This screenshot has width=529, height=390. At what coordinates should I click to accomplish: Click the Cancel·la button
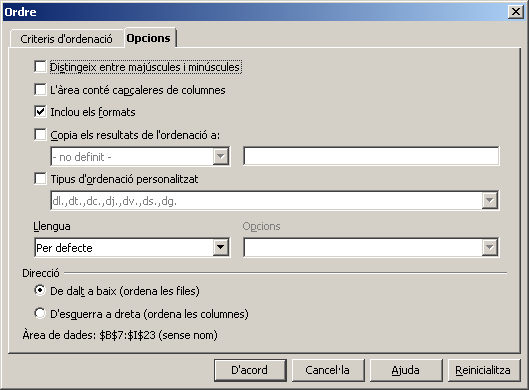tap(328, 370)
